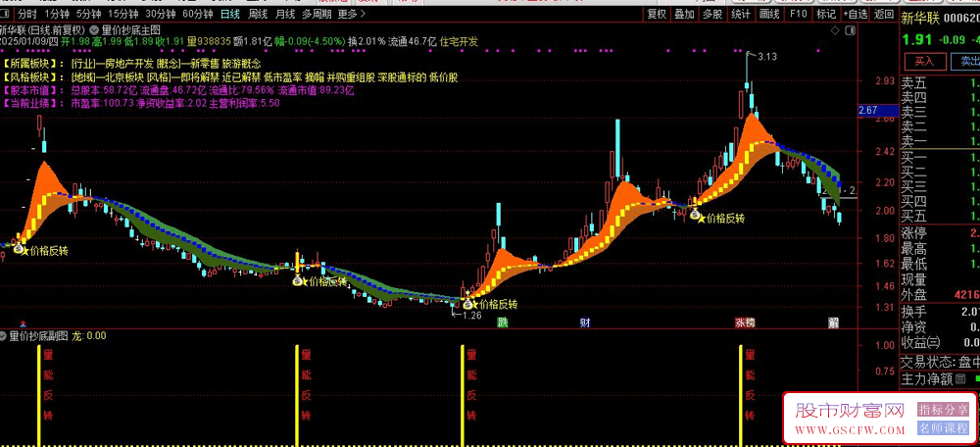Open the 量价抄底主图 indicator dropdown arrow
980x447 pixels.
(94, 29)
